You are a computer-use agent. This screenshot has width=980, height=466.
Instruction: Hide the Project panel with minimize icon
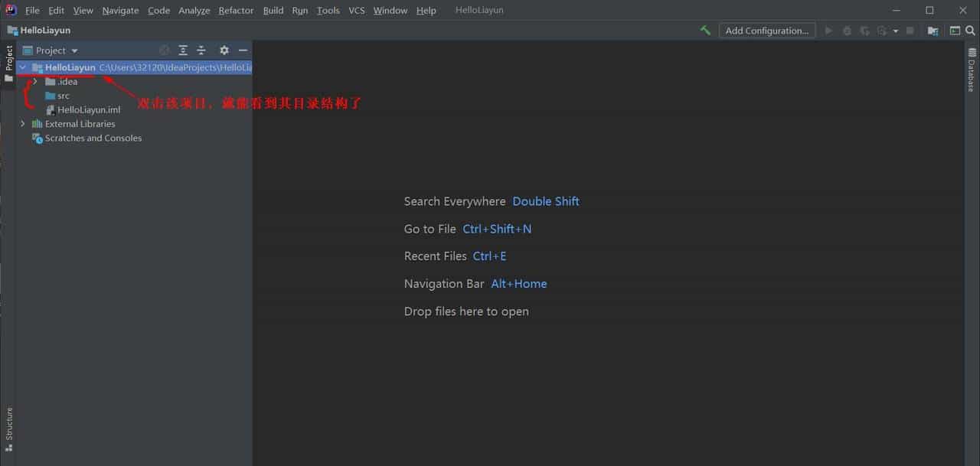(x=243, y=50)
